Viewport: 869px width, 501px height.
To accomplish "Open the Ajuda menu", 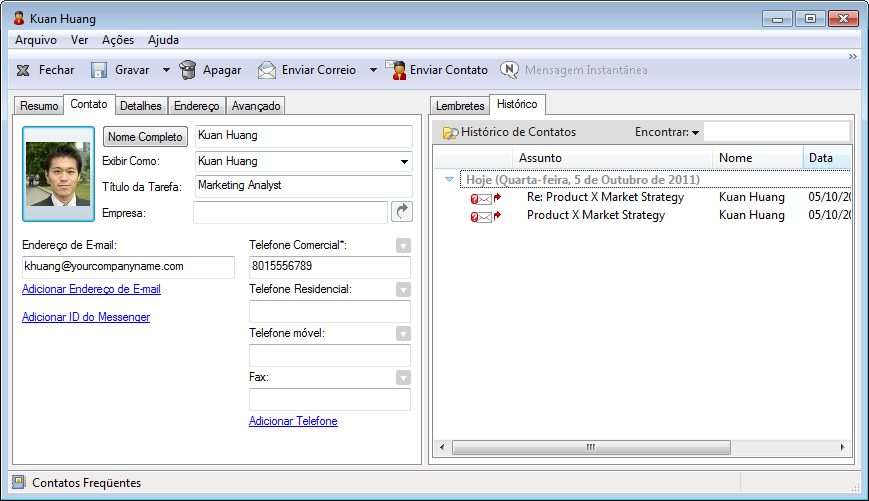I will (163, 40).
